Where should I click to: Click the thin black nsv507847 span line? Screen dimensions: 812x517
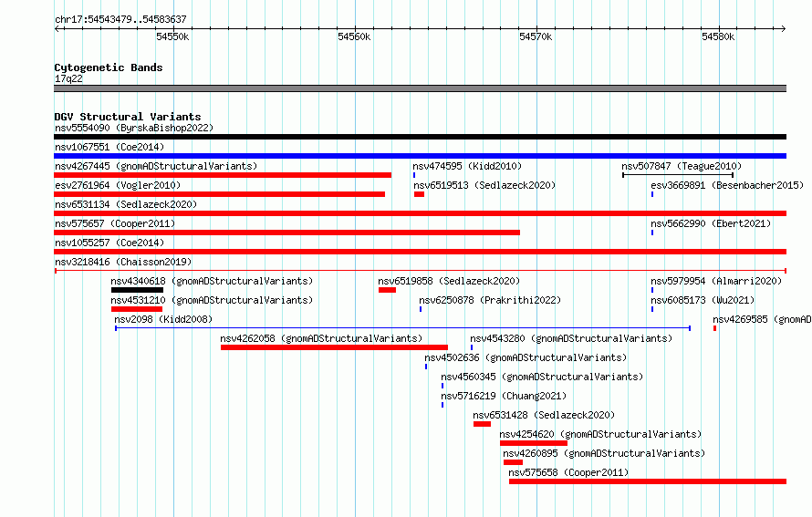pyautogui.click(x=678, y=175)
